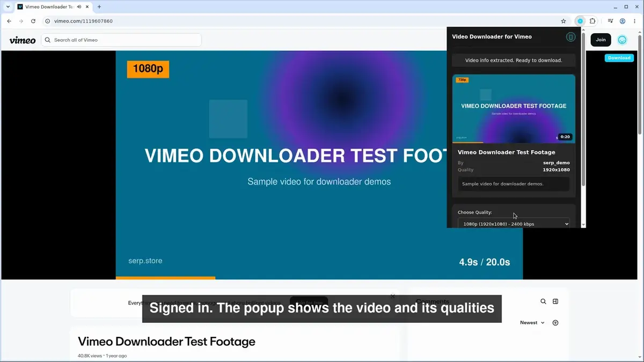Click the browser forward arrow
The width and height of the screenshot is (644, 362).
click(21, 21)
